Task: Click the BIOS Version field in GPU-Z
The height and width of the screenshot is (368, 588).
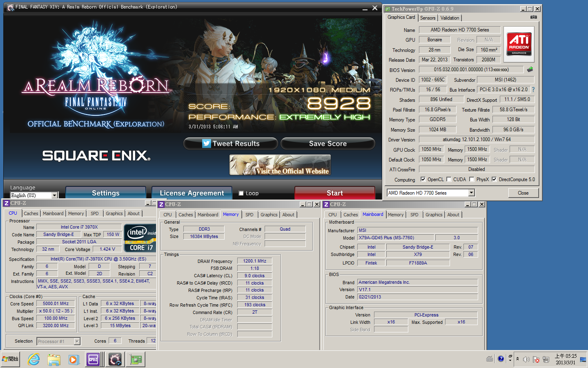Action: click(471, 70)
